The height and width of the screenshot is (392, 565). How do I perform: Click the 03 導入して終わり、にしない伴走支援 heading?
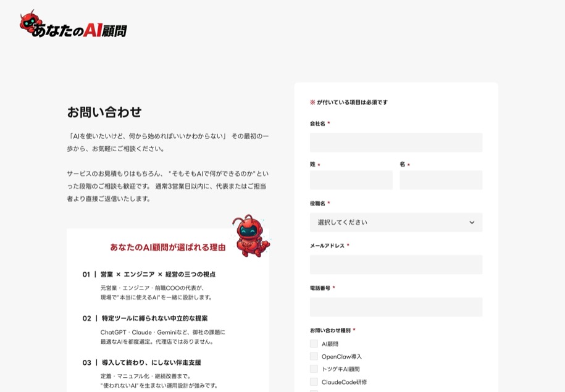pos(141,362)
